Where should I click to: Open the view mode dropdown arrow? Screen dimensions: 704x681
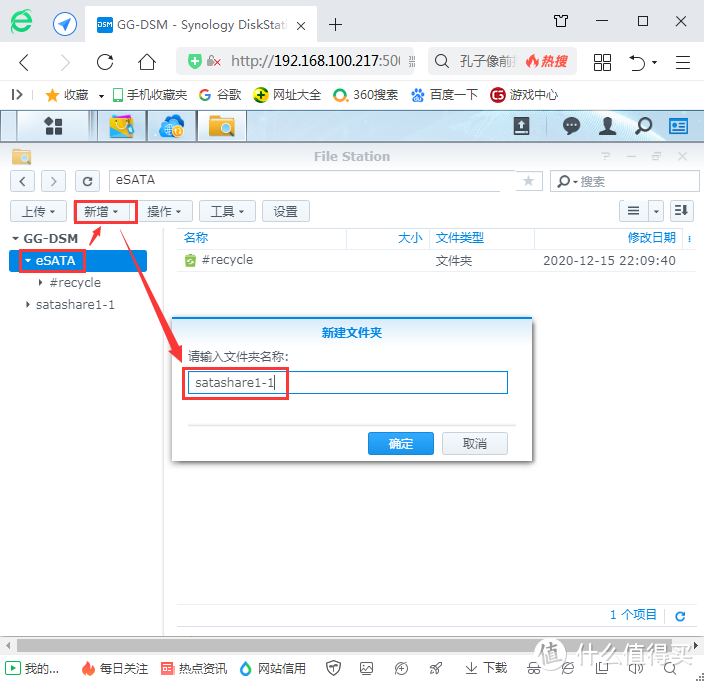[x=656, y=211]
